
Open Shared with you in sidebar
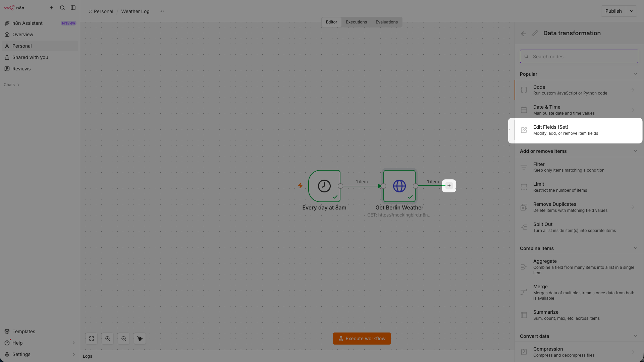(40, 57)
